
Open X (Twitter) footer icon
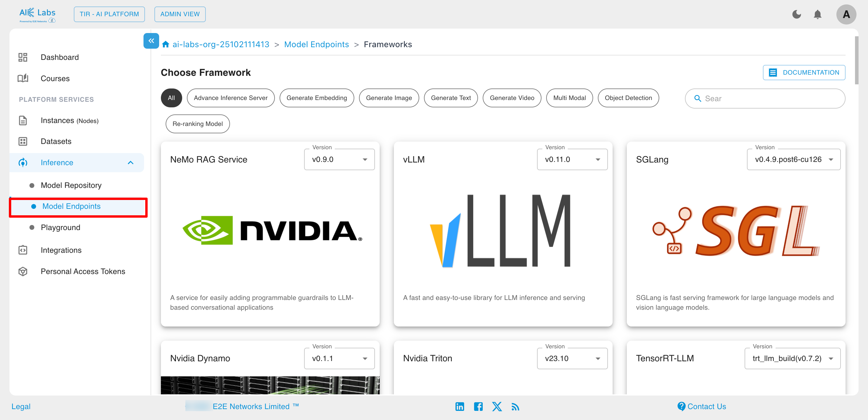pyautogui.click(x=497, y=406)
